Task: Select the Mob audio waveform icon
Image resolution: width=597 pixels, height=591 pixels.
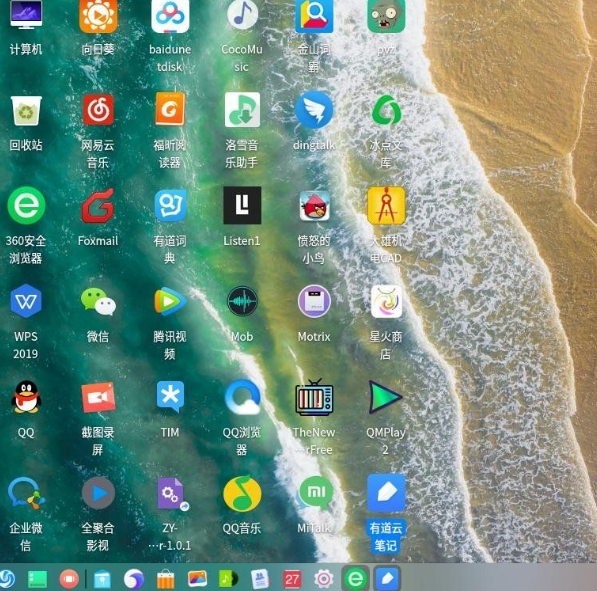Action: pos(242,301)
